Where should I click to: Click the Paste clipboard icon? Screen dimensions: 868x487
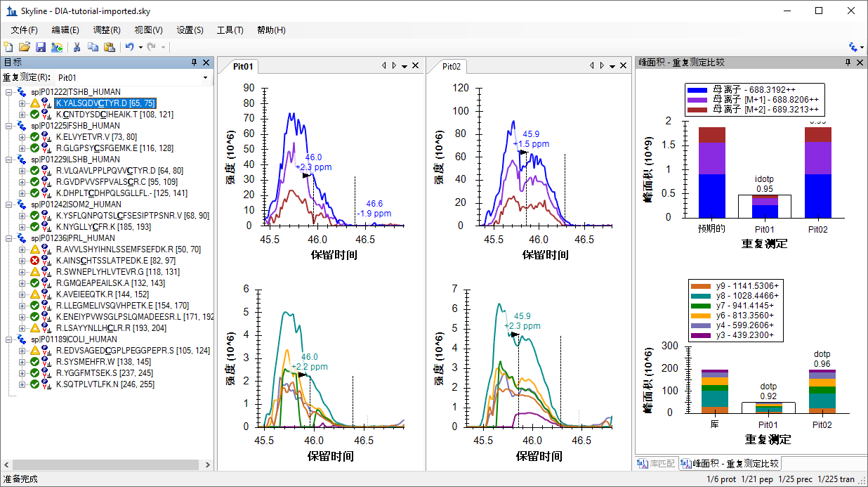tap(109, 47)
